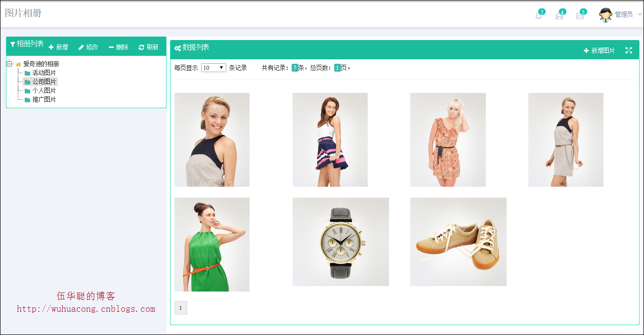
Task: Click the folder icon beside 活动图片
Action: click(x=28, y=73)
